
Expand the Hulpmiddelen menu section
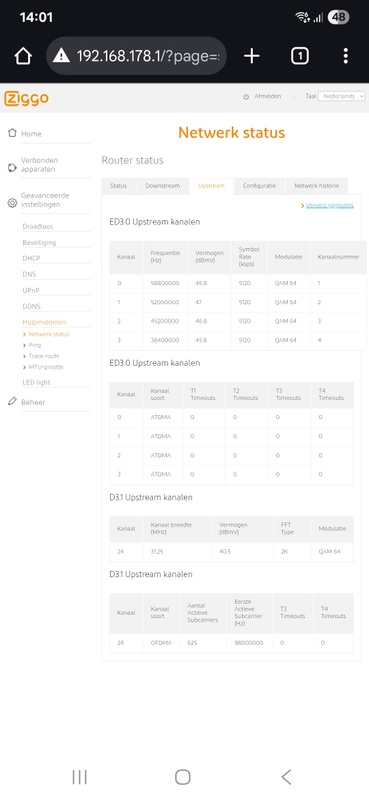coord(44,322)
